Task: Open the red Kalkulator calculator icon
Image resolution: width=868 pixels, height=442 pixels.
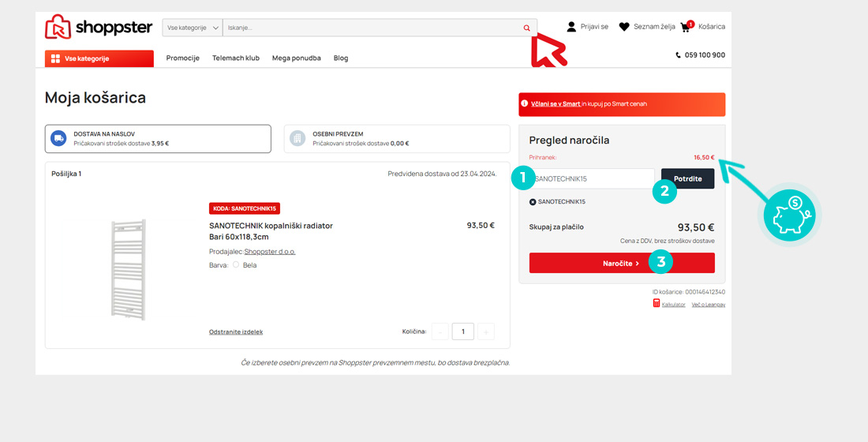Action: pyautogui.click(x=657, y=304)
